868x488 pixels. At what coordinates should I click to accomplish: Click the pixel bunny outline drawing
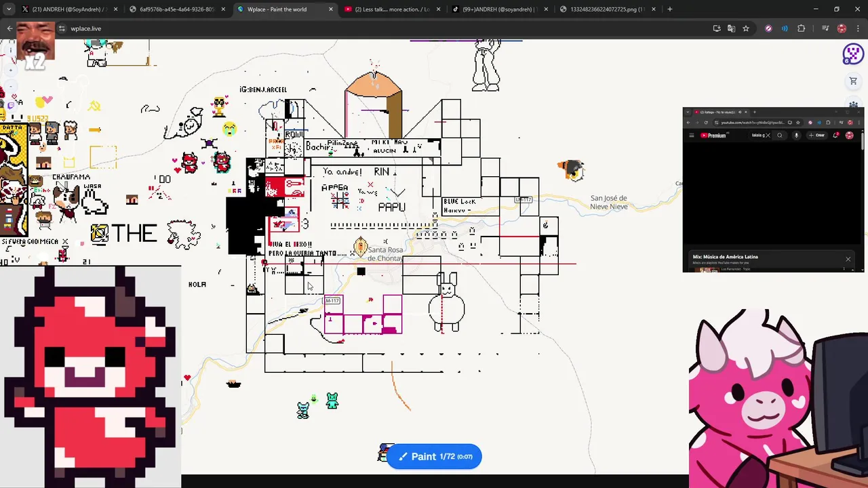[446, 302]
